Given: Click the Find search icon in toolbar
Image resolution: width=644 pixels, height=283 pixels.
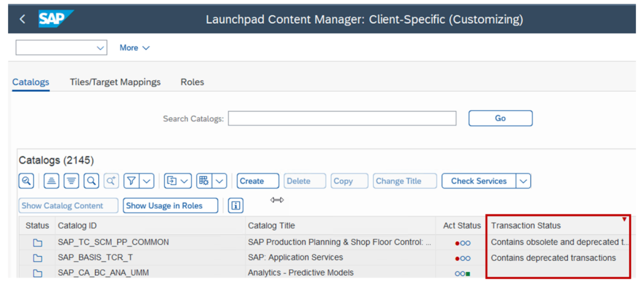Looking at the screenshot, I should (92, 180).
